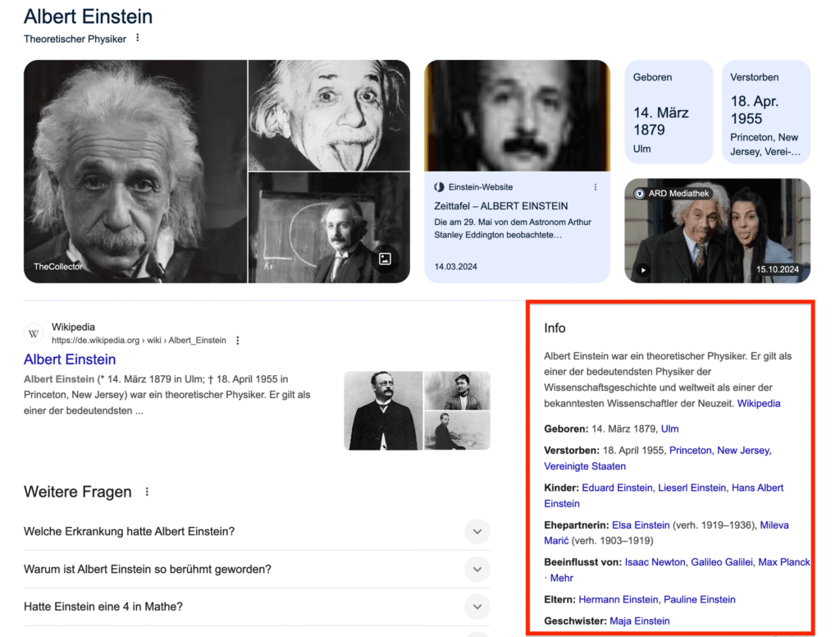The height and width of the screenshot is (637, 840).
Task: Click the Wikipedia favicon icon
Action: point(34,333)
